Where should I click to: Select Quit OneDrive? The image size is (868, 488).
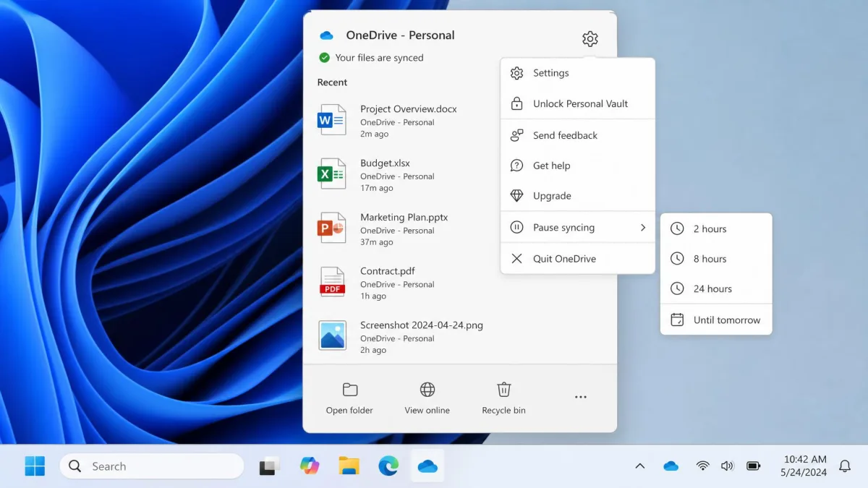click(578, 258)
